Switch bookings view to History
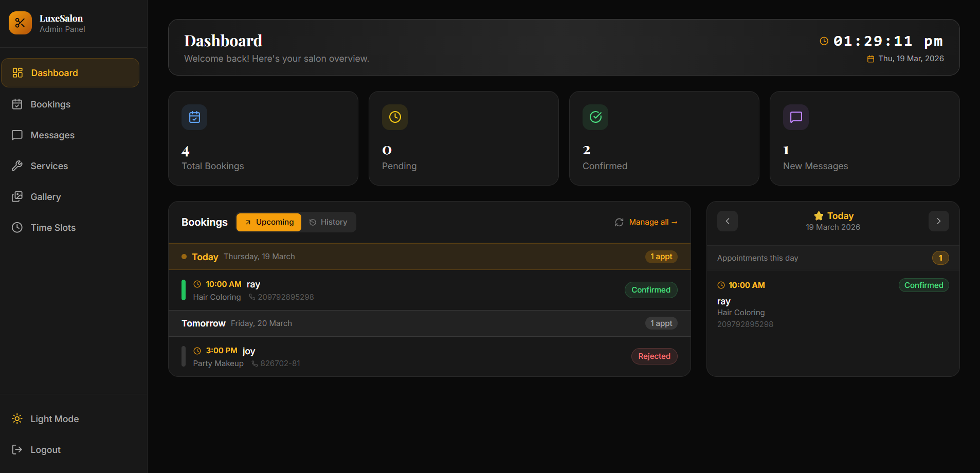 tap(328, 222)
